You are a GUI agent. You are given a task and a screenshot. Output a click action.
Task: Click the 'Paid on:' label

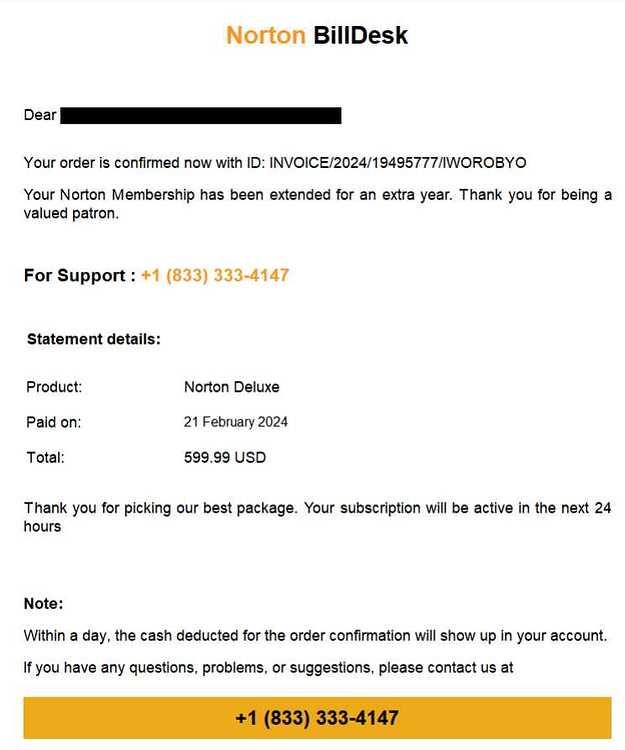[x=54, y=422]
